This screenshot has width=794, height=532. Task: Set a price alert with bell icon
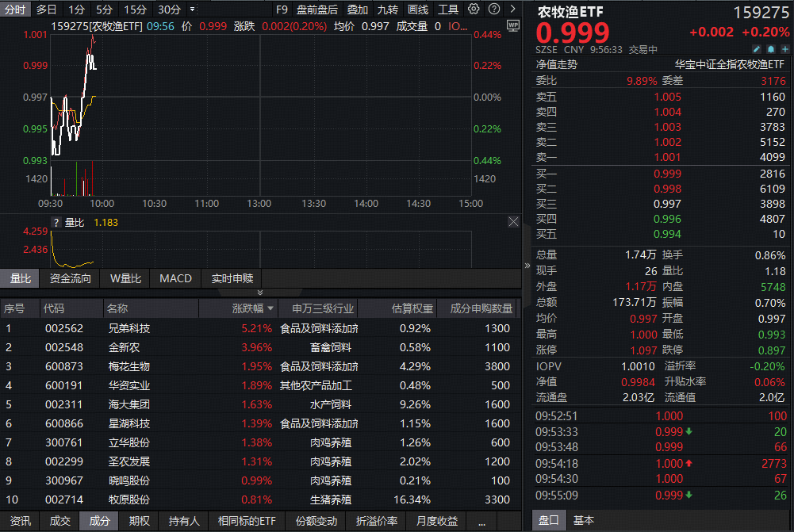pos(771,49)
